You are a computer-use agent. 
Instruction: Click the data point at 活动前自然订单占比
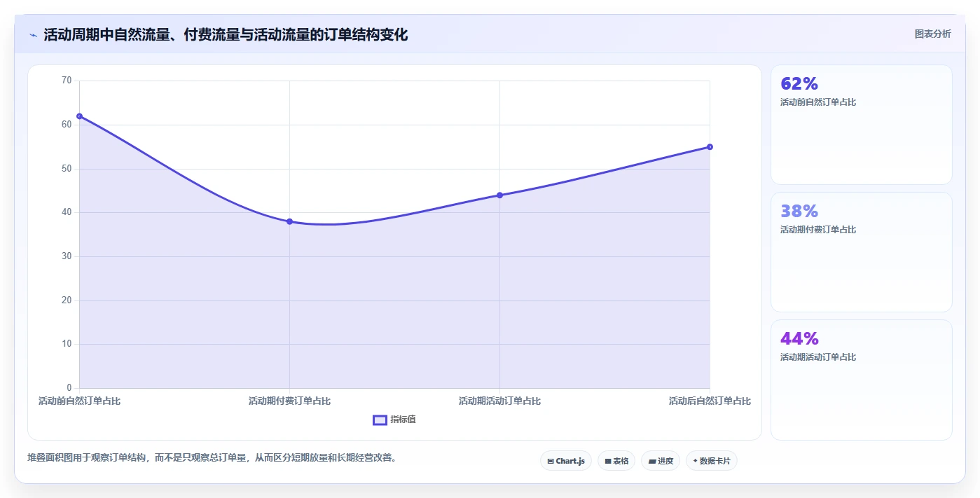point(80,116)
